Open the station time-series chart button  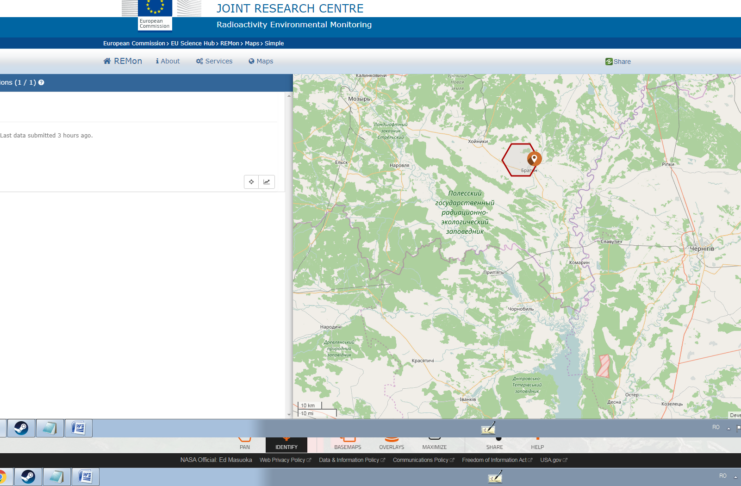click(x=267, y=182)
